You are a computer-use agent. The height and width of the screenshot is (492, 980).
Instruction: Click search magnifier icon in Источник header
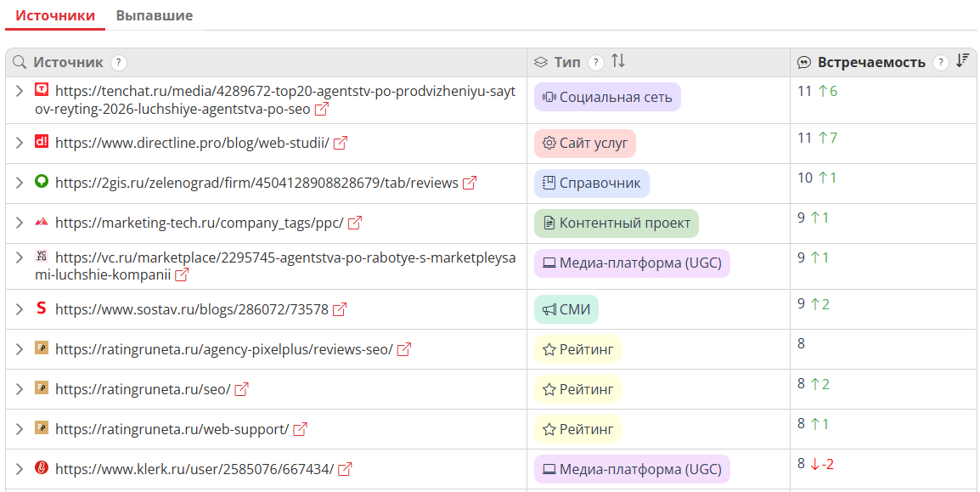click(20, 62)
